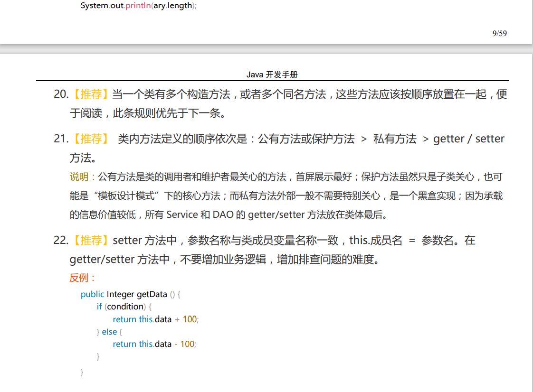
Task: Click "return this.data - 100;" line
Action: pos(154,344)
